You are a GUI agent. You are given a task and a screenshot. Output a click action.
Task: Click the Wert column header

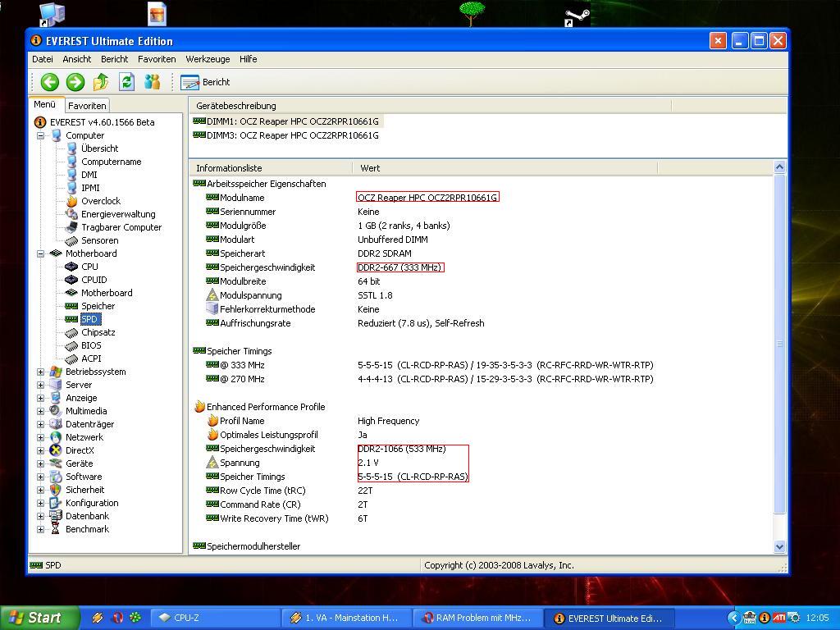[x=504, y=168]
